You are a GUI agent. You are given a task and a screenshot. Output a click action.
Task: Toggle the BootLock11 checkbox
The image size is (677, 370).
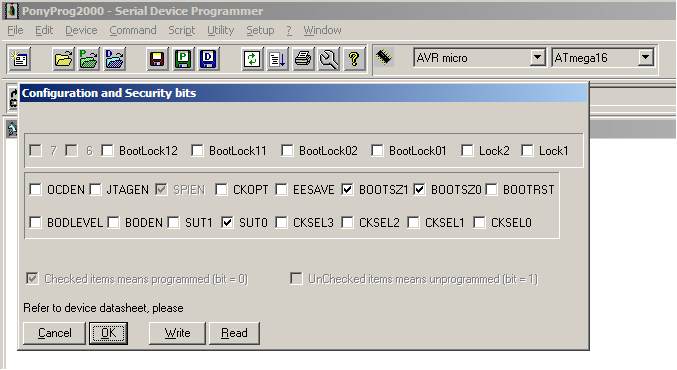(x=197, y=150)
